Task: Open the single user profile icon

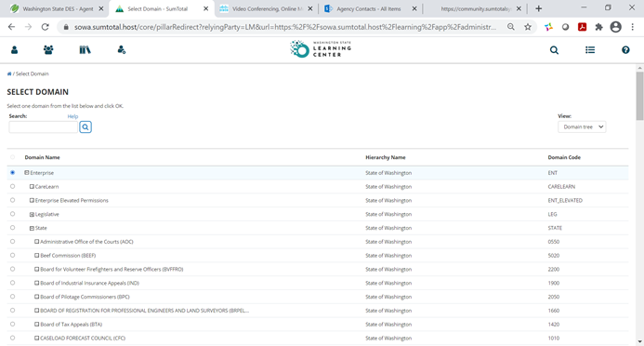Action: [14, 50]
